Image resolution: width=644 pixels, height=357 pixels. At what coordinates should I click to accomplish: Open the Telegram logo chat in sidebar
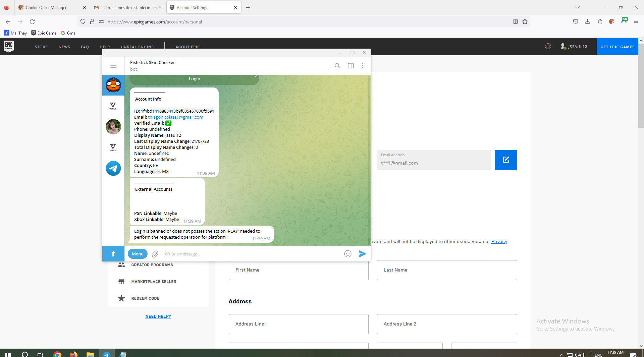pos(113,168)
